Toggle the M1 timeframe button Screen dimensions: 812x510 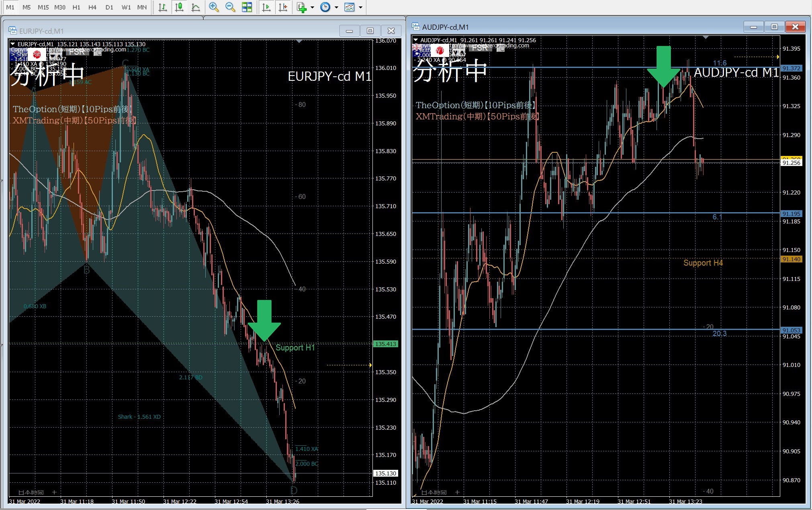point(10,7)
